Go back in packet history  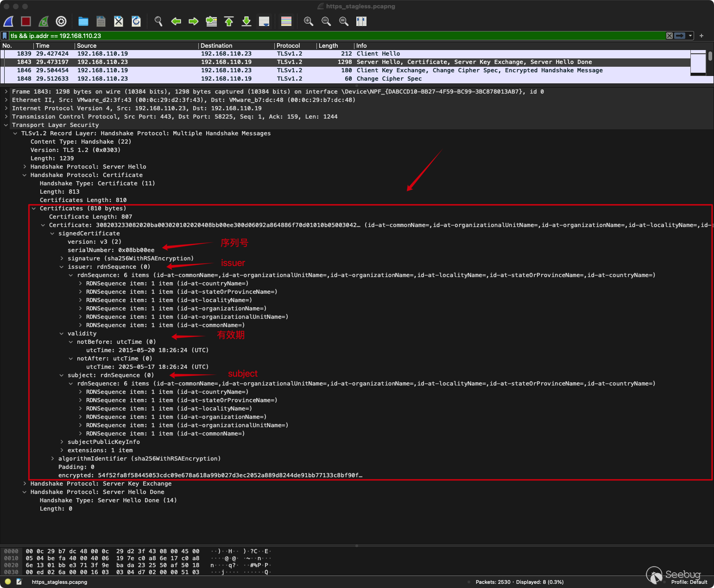click(x=176, y=21)
